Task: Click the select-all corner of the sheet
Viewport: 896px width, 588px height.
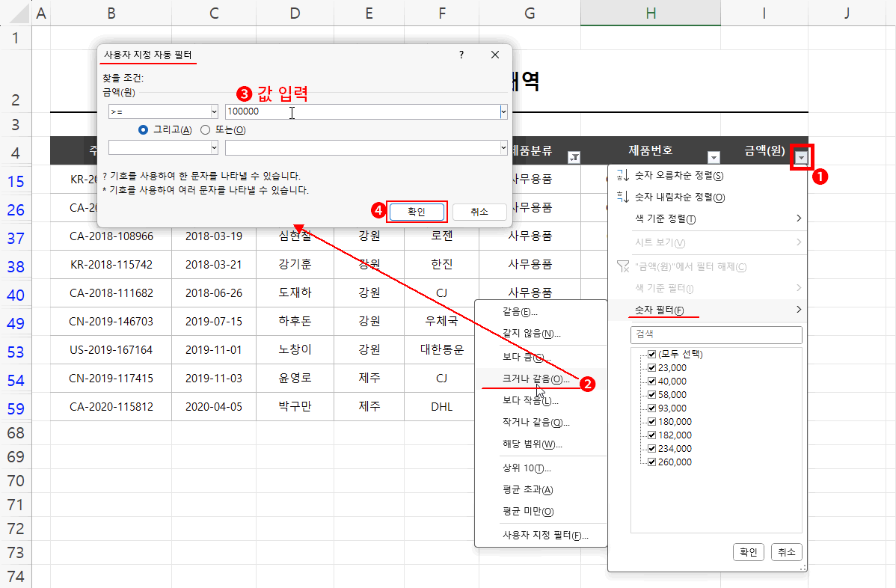Action: tap(16, 13)
